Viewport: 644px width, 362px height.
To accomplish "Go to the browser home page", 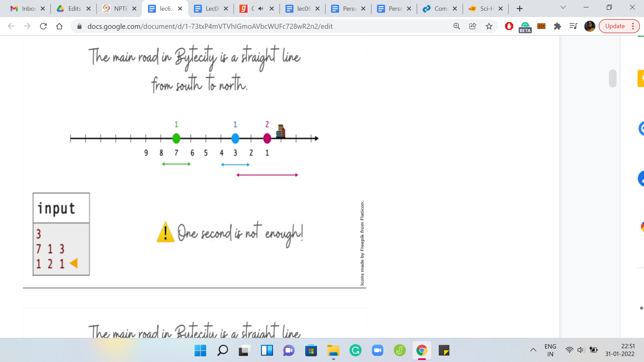I will tap(59, 26).
